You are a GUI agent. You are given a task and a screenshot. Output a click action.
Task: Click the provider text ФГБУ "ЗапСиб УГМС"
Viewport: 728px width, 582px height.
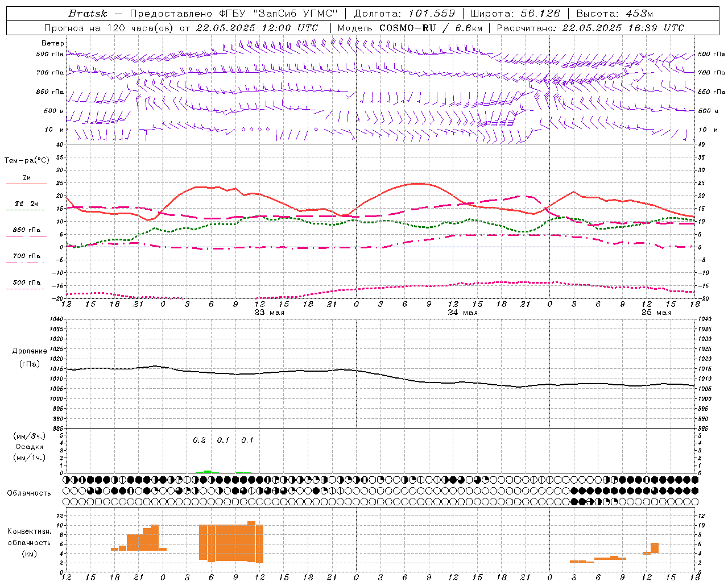tap(278, 14)
